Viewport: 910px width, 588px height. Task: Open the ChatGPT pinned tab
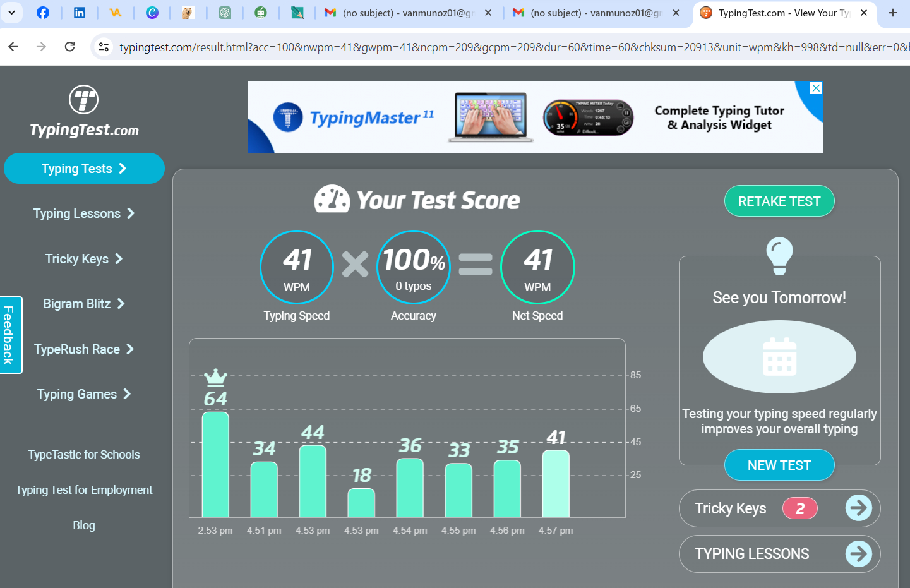pyautogui.click(x=225, y=13)
